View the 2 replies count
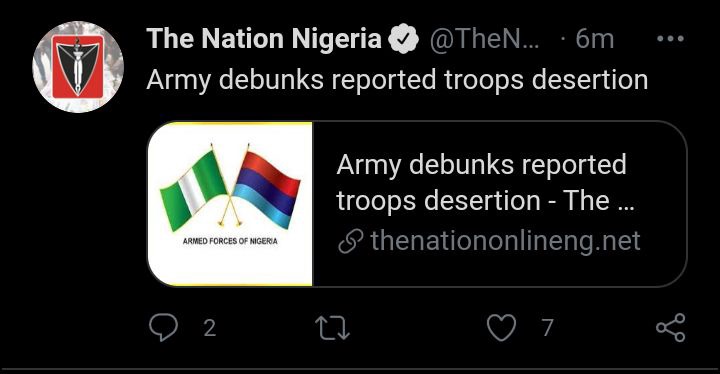Screen dimensions: 720x374 tap(209, 328)
